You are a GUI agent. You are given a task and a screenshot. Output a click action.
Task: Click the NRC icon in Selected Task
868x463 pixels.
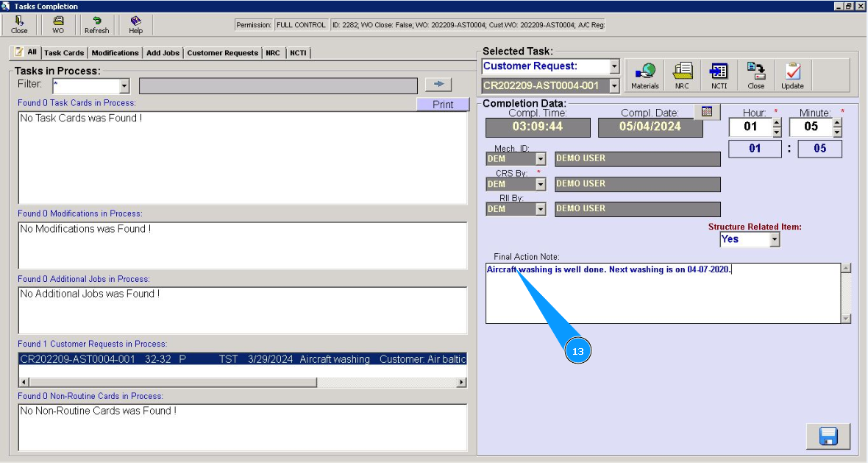[682, 75]
